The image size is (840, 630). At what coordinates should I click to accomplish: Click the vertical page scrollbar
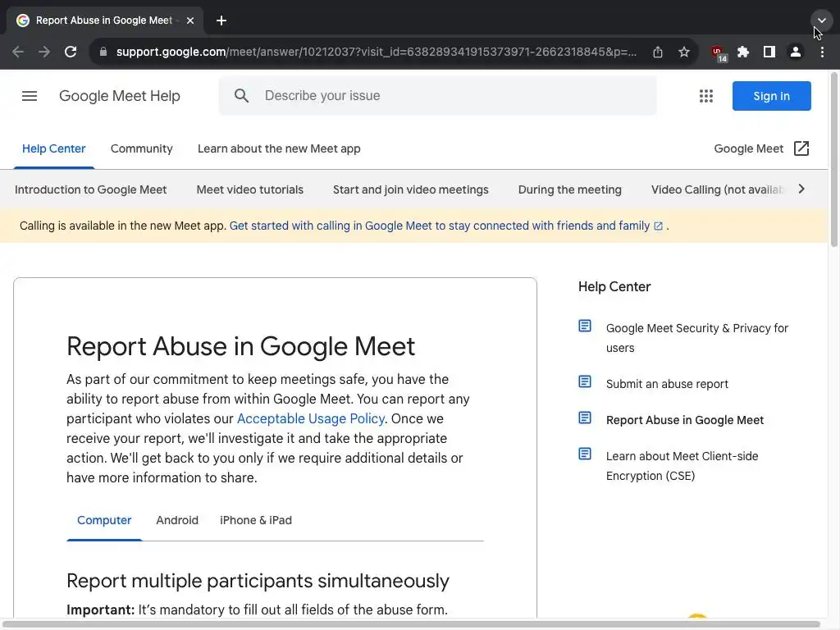click(834, 160)
